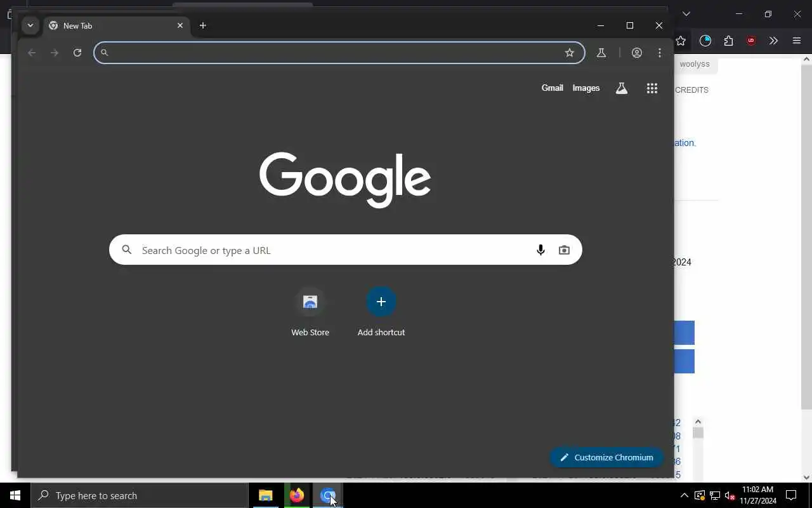Start voice search with microphone icon

pyautogui.click(x=540, y=250)
